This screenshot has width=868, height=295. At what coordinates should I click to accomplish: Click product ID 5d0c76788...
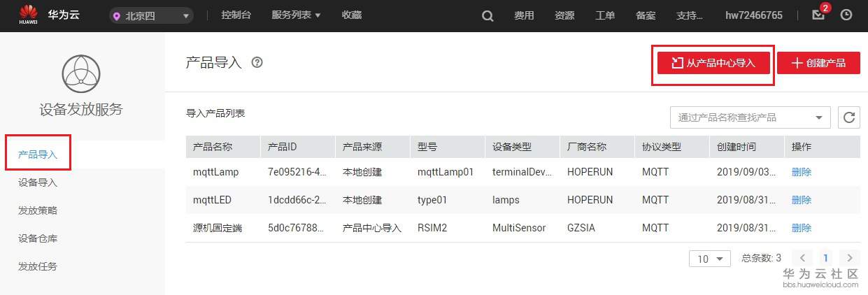tap(297, 228)
